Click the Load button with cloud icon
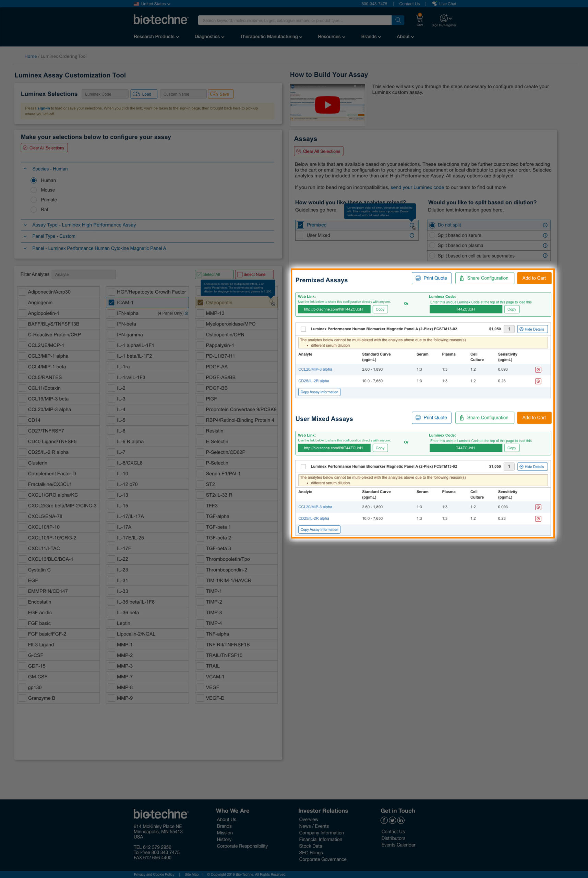588x878 pixels. tap(144, 94)
